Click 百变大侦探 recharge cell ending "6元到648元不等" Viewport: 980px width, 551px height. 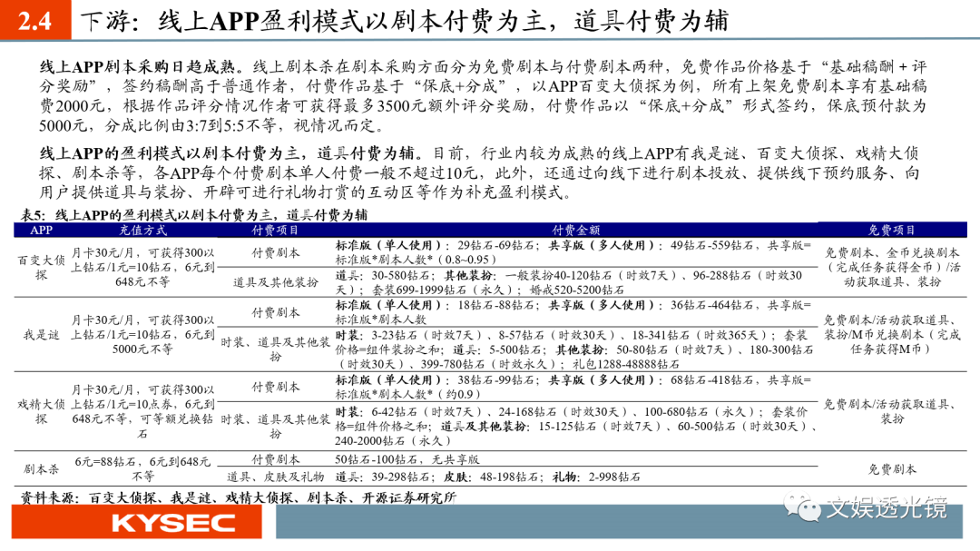click(142, 267)
